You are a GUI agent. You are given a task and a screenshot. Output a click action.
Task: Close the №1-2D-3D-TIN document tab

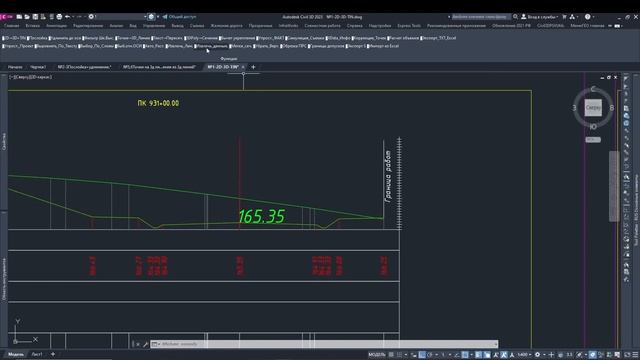coord(243,67)
